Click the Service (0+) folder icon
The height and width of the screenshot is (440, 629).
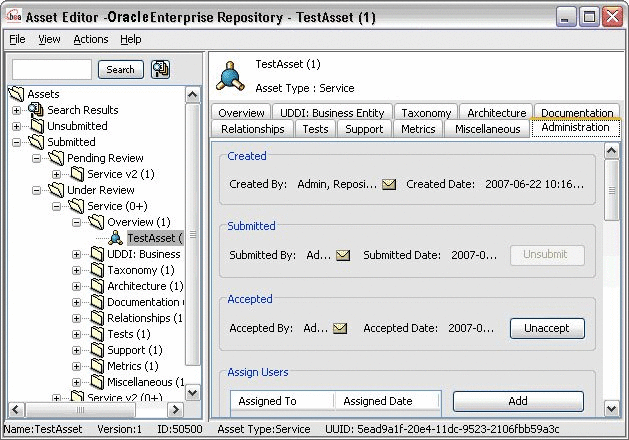(76, 206)
